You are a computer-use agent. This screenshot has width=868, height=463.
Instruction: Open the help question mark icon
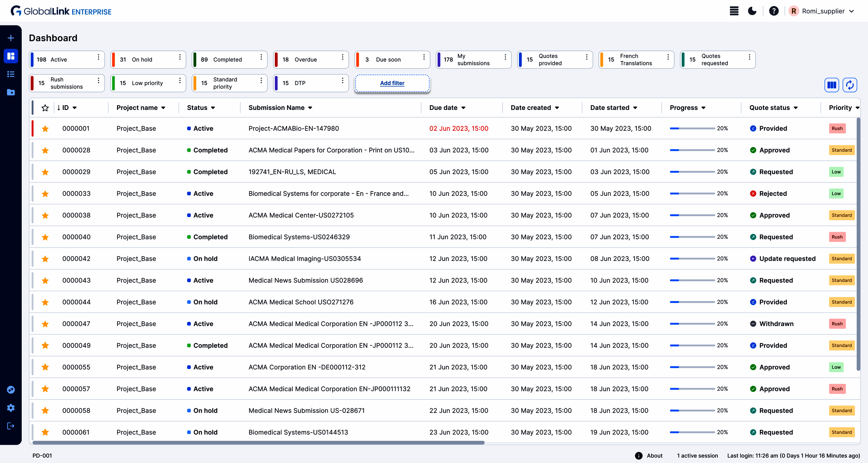pos(774,11)
